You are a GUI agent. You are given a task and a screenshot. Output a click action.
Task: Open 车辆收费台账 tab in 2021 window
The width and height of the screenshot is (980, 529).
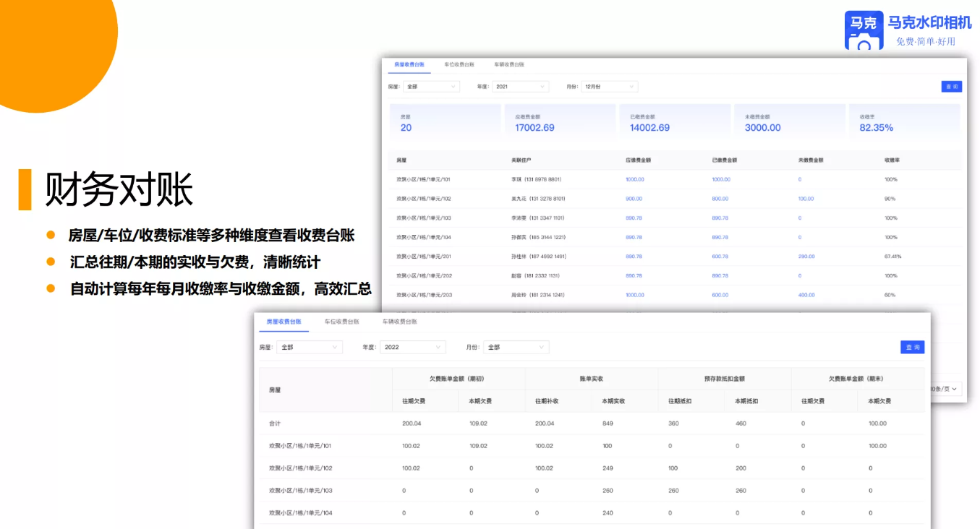(x=509, y=65)
